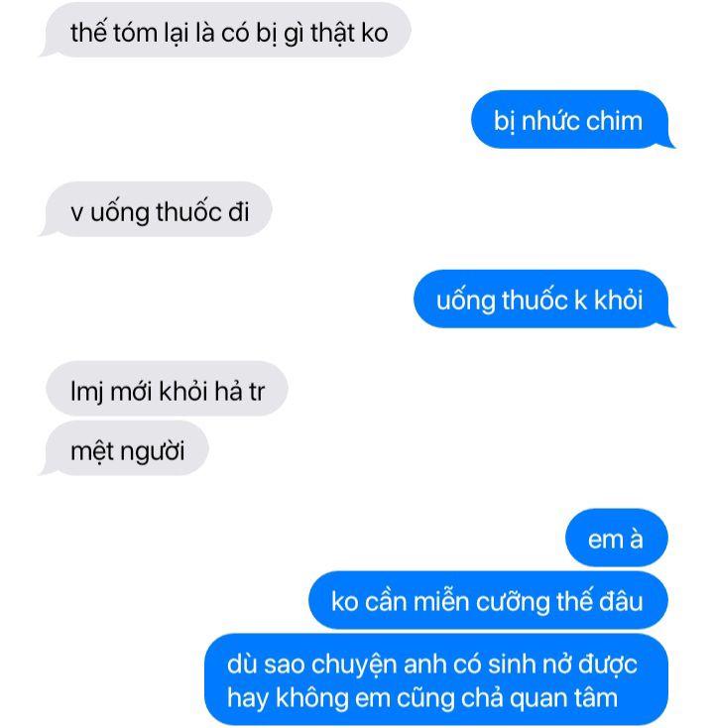Select the small blue bubble 'em à'

click(x=617, y=538)
